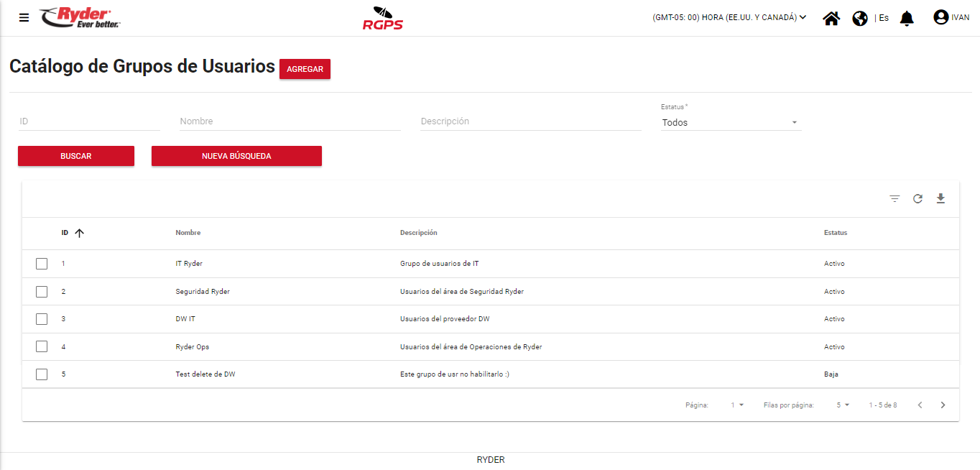The width and height of the screenshot is (980, 470).
Task: Click the Nombre column header
Action: (x=188, y=233)
